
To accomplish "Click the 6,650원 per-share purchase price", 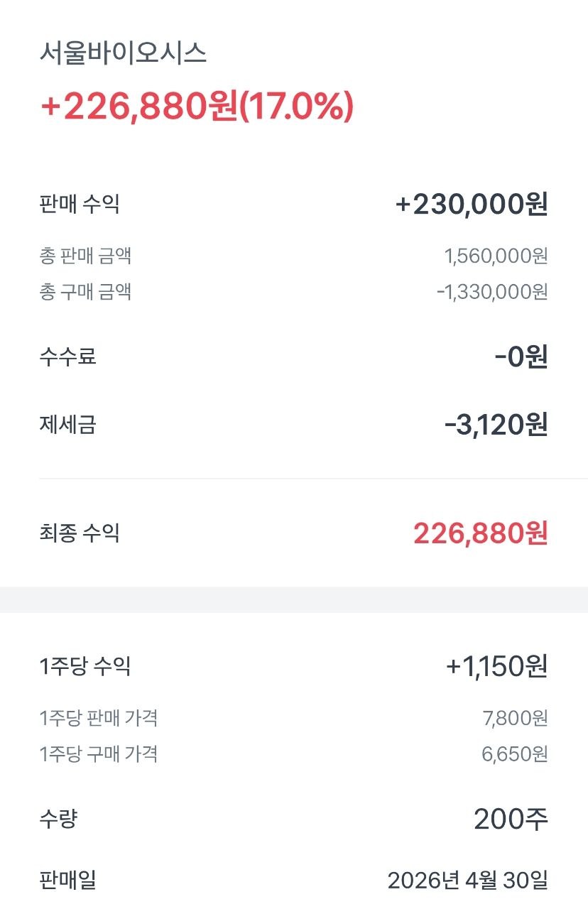I will [515, 753].
